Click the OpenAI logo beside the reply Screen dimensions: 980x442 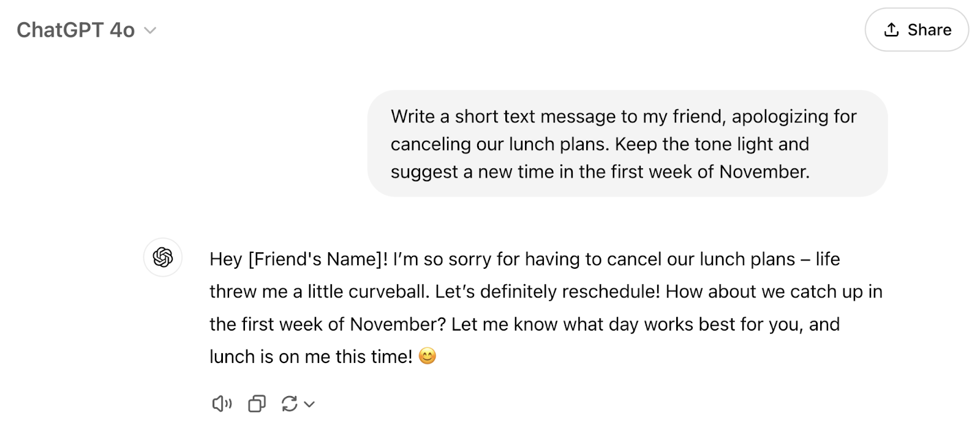tap(163, 258)
